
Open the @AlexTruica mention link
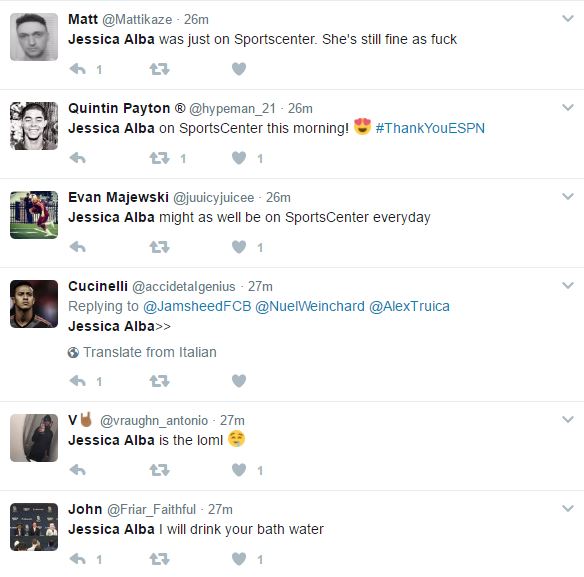pos(409,306)
